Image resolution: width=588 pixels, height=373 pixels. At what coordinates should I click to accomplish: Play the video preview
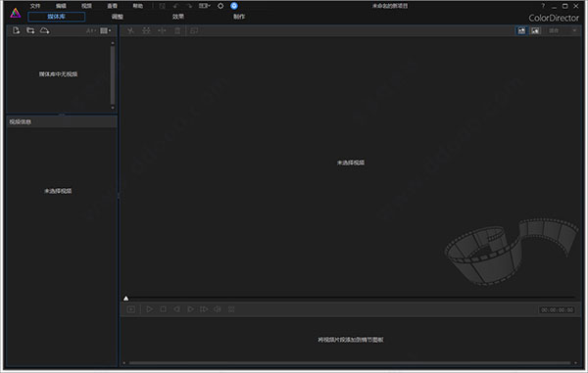click(x=149, y=309)
